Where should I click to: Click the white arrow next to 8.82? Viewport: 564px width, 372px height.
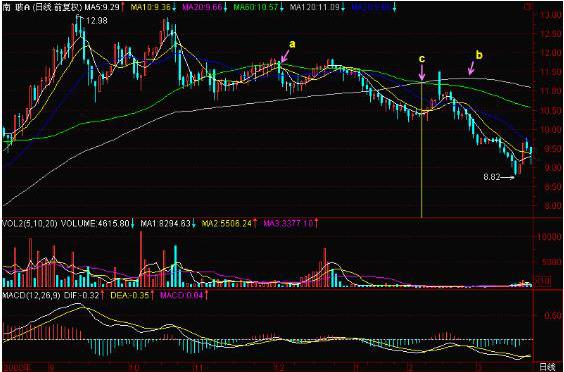point(508,177)
